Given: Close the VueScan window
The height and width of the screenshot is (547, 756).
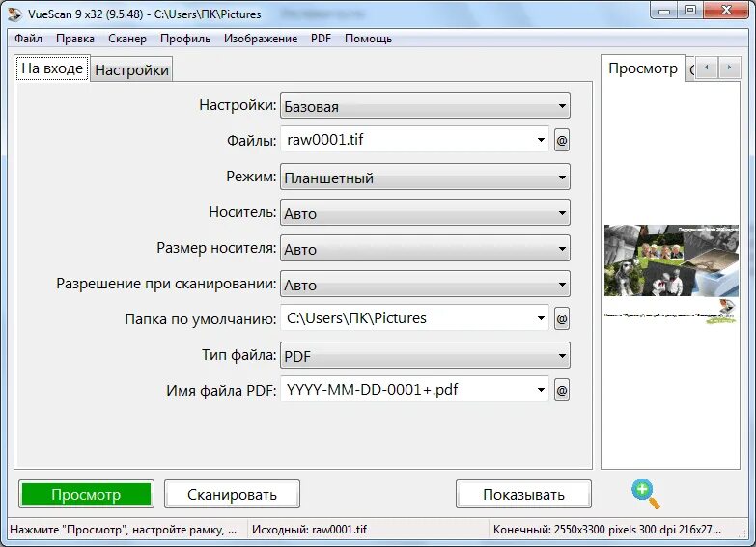Looking at the screenshot, I should [x=727, y=11].
